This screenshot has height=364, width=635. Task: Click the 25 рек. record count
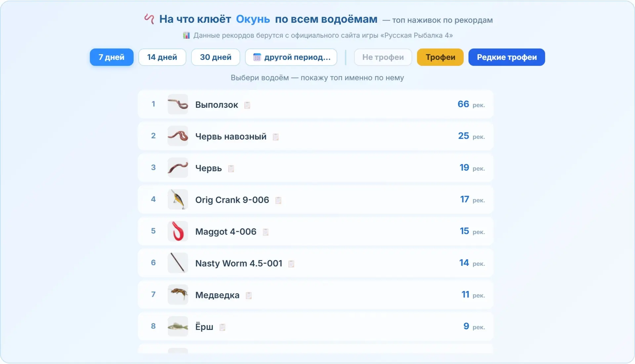(x=471, y=136)
